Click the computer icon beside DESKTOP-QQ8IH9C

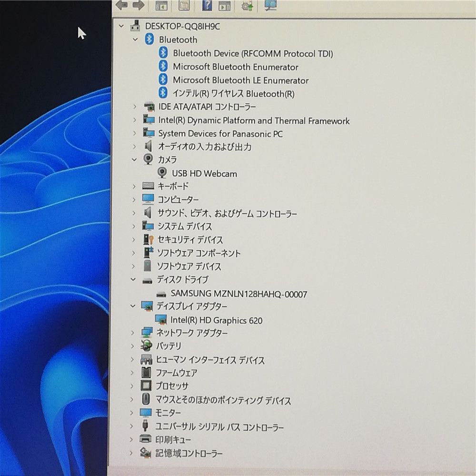(x=135, y=26)
